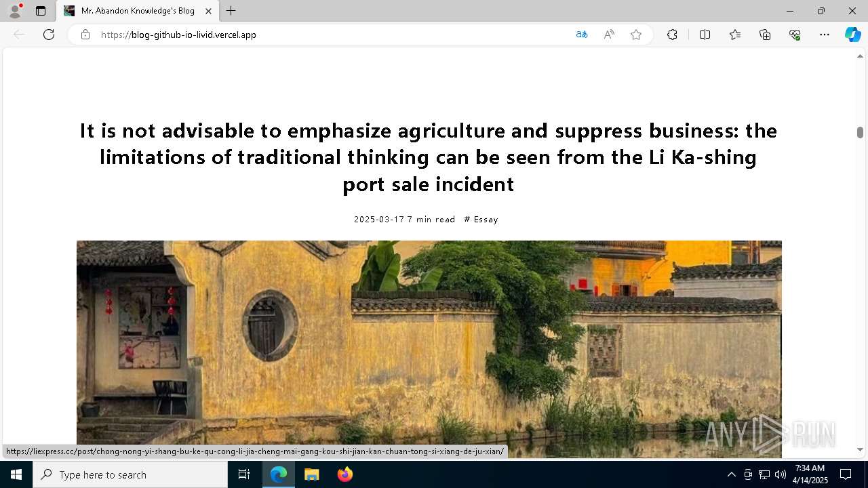Launch Firefox from the taskbar

[x=344, y=474]
